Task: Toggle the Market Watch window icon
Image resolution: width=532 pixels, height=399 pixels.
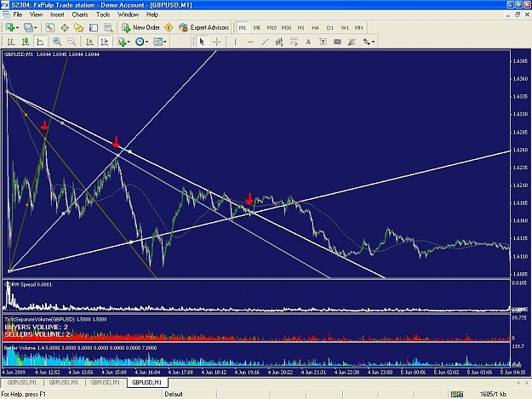Action: point(50,28)
